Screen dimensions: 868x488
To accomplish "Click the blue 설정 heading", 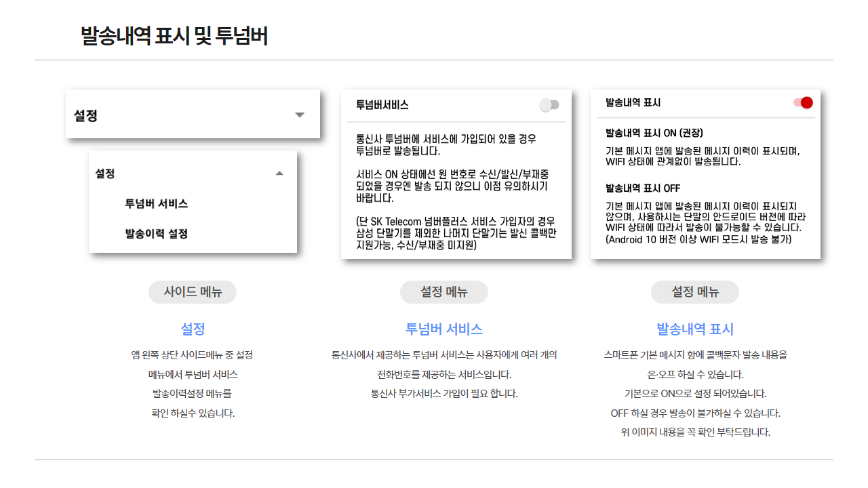I will point(193,329).
